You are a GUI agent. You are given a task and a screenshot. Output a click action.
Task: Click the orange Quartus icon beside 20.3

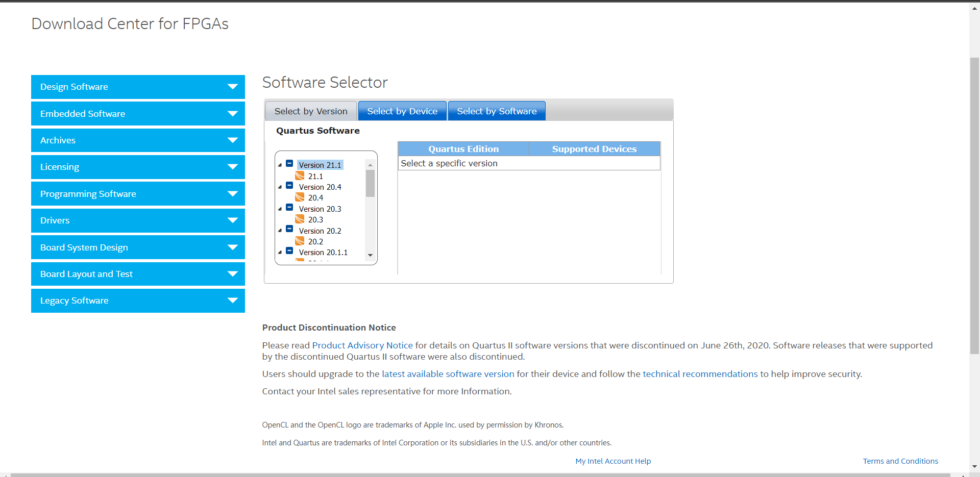point(301,219)
